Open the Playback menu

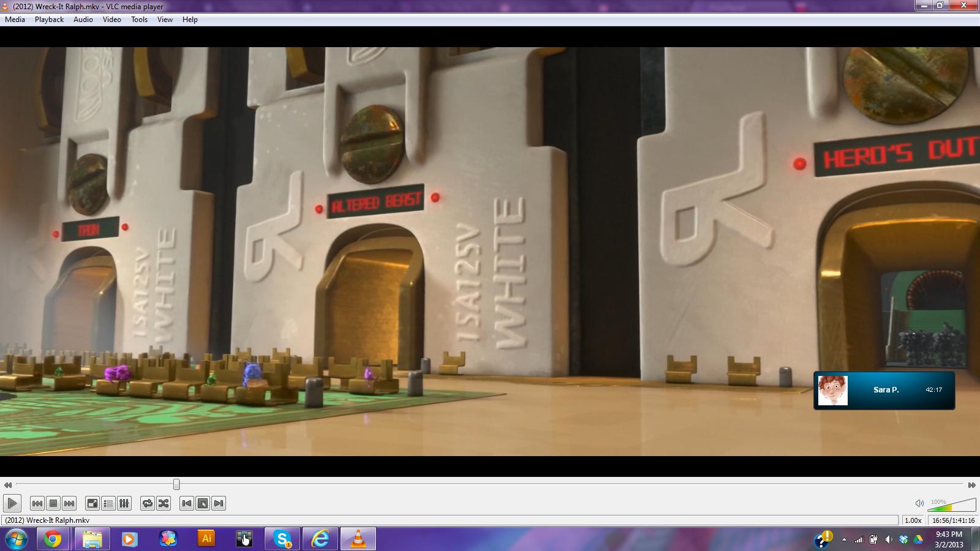(x=49, y=20)
